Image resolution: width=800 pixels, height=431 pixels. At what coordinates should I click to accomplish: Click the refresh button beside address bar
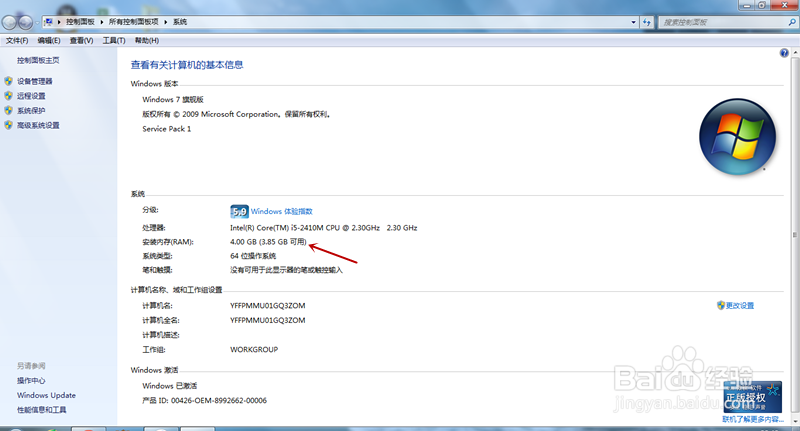point(647,22)
